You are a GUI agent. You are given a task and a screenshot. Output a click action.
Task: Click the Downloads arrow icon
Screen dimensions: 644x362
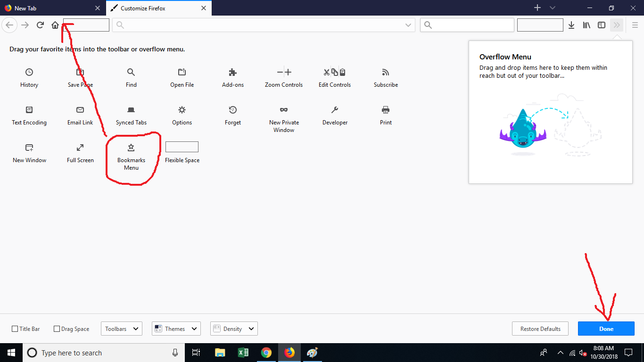pos(571,25)
